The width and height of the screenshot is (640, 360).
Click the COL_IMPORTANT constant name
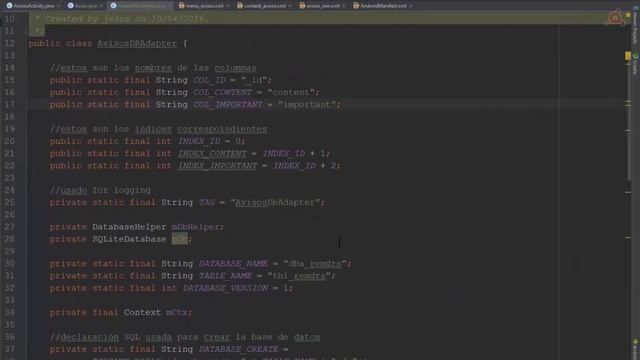[x=228, y=104]
